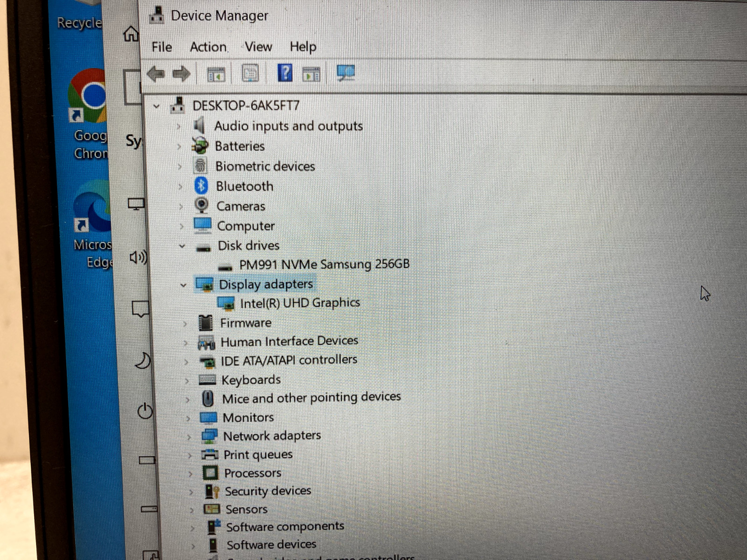
Task: Click the Show/Hide console tree icon
Action: point(216,74)
